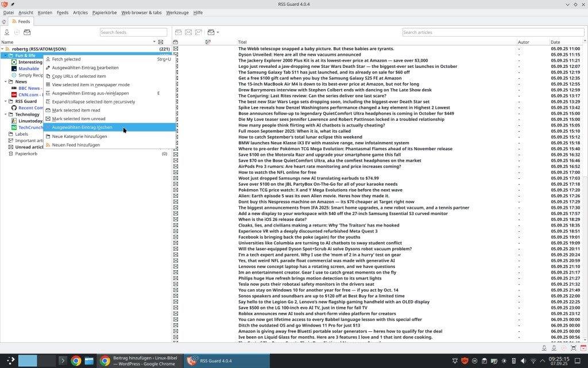Click the mark feeds read envelope icon in feeds toolbar
This screenshot has width=588, height=368.
27,32
